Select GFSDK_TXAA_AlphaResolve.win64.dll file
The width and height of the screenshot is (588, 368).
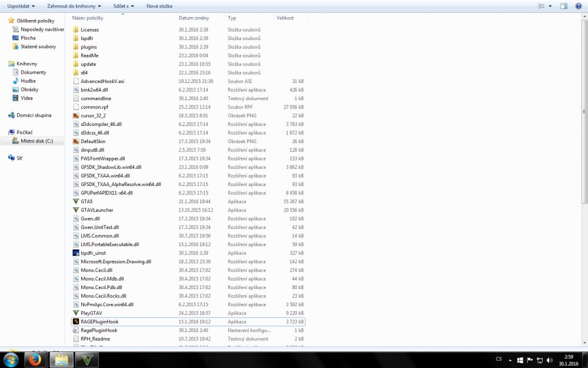(x=121, y=184)
